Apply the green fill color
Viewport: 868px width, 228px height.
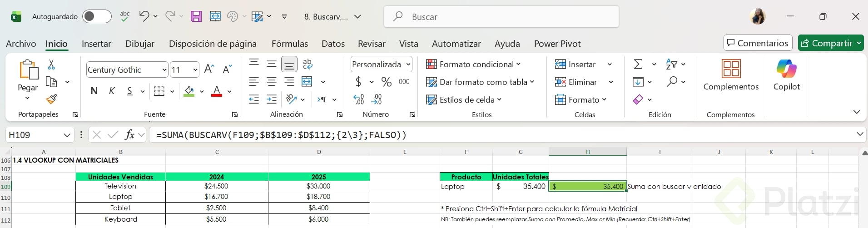pos(189,91)
